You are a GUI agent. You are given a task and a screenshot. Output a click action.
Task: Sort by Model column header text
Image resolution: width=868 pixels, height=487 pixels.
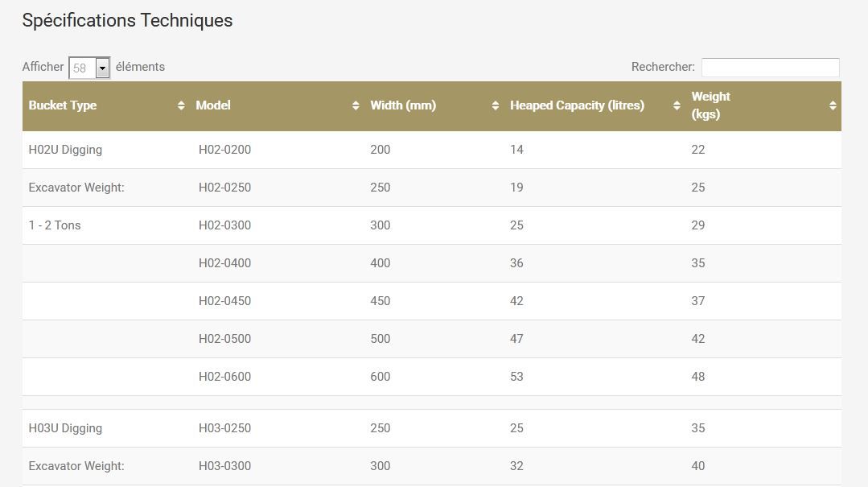coord(213,105)
